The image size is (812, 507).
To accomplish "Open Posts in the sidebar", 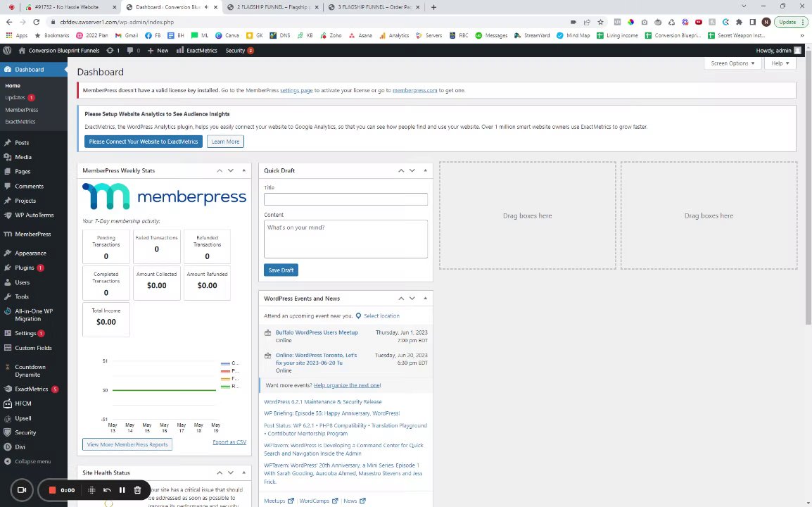I will coord(22,142).
